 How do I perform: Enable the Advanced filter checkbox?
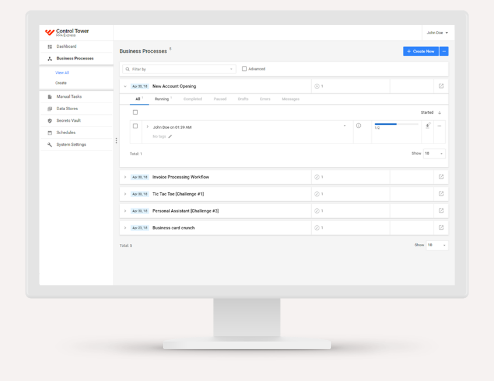pyautogui.click(x=244, y=69)
